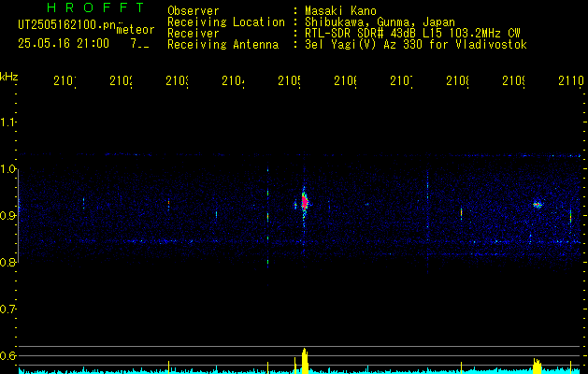
Task: Click the kHz axis unit label
Action: pos(9,77)
